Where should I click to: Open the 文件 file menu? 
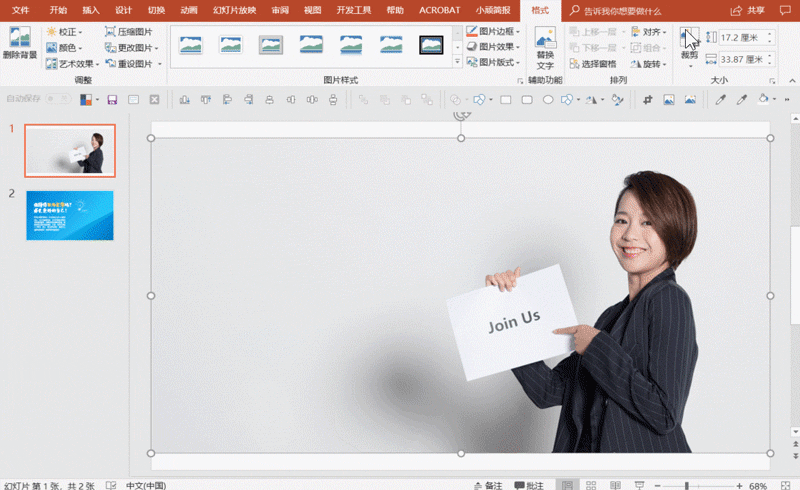(x=20, y=10)
